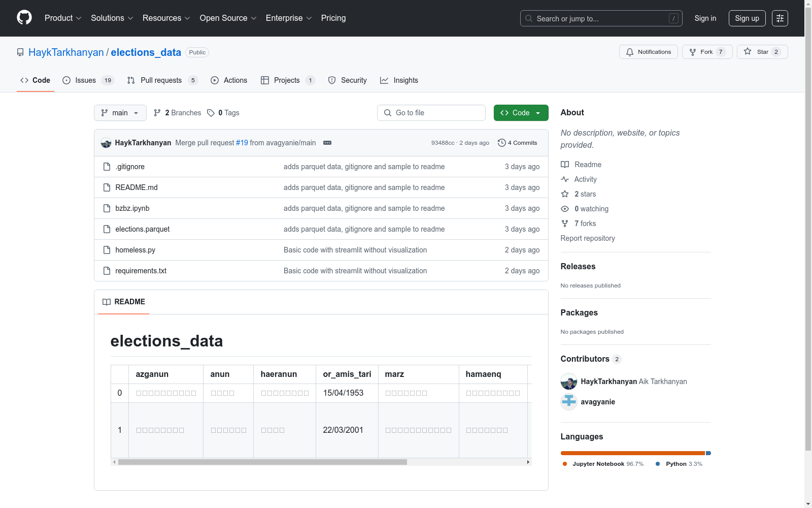This screenshot has height=508, width=812.
Task: Focus the Search or jump to field
Action: (601, 18)
